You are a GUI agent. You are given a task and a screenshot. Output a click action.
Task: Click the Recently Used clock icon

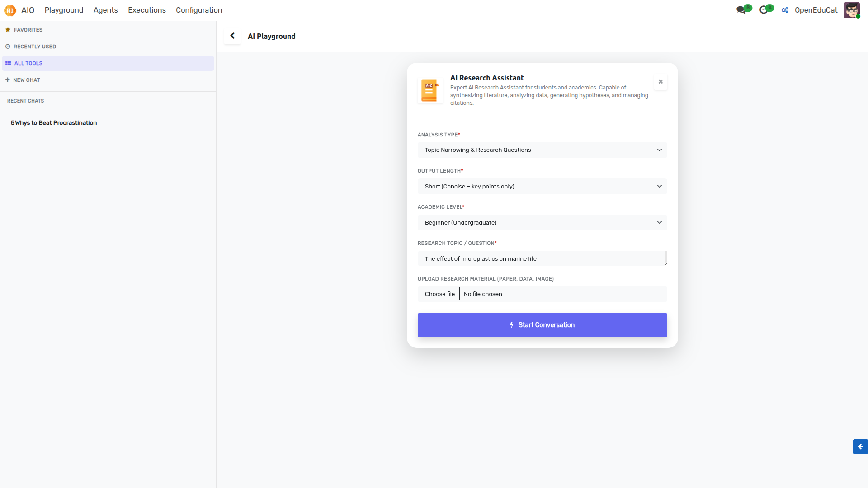pos(8,47)
